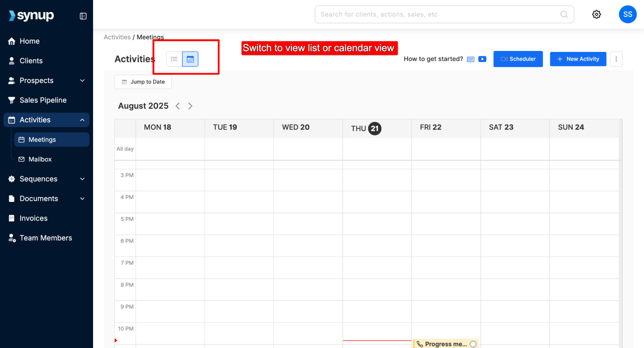Open the Meetings page
The height and width of the screenshot is (348, 644).
click(x=52, y=140)
